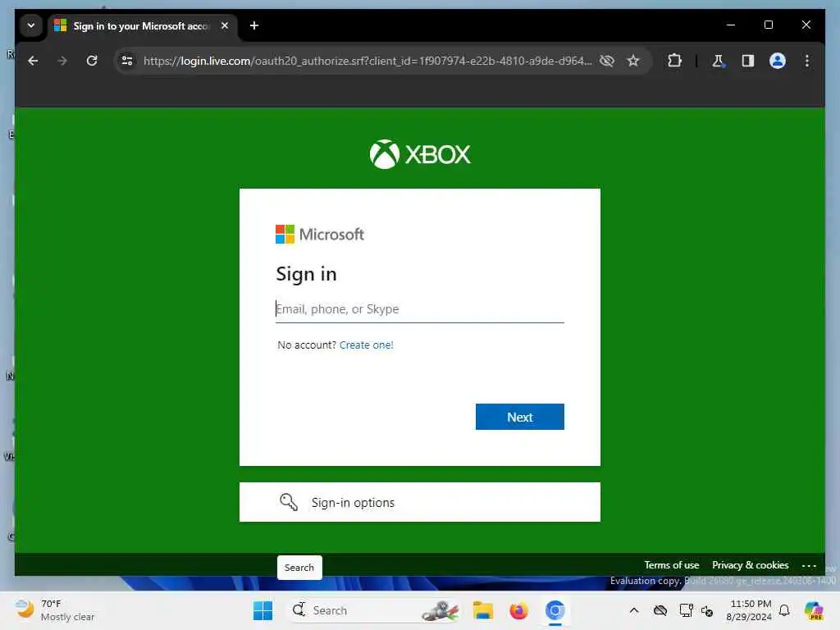The height and width of the screenshot is (630, 840).
Task: Open the Chrome three-dot menu
Action: 807,61
